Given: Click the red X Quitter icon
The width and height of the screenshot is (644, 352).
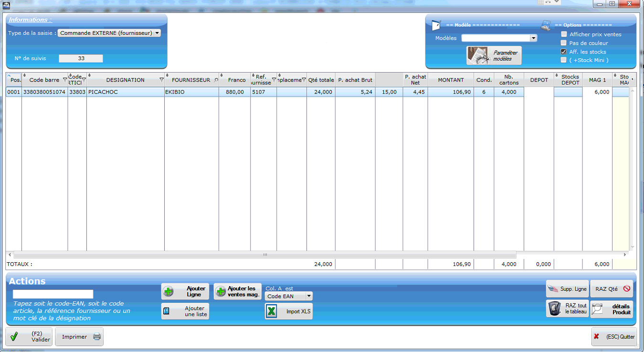Looking at the screenshot, I should 596,337.
